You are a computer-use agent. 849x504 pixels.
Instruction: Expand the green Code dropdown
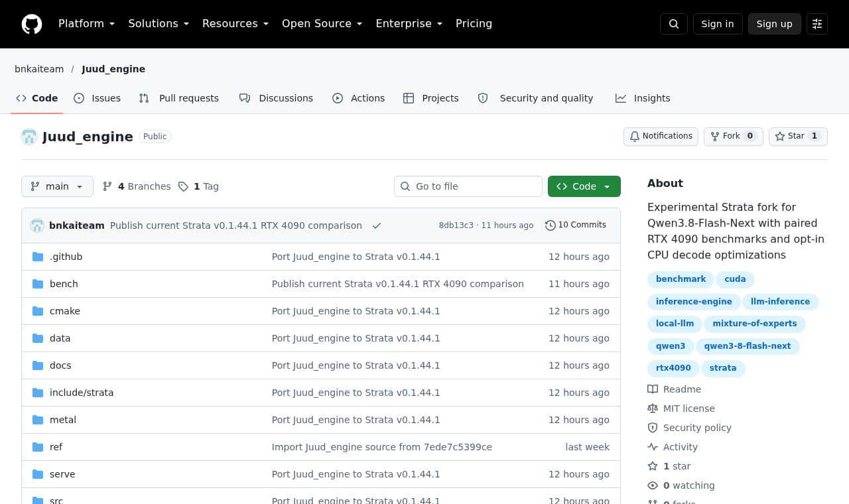(x=584, y=186)
